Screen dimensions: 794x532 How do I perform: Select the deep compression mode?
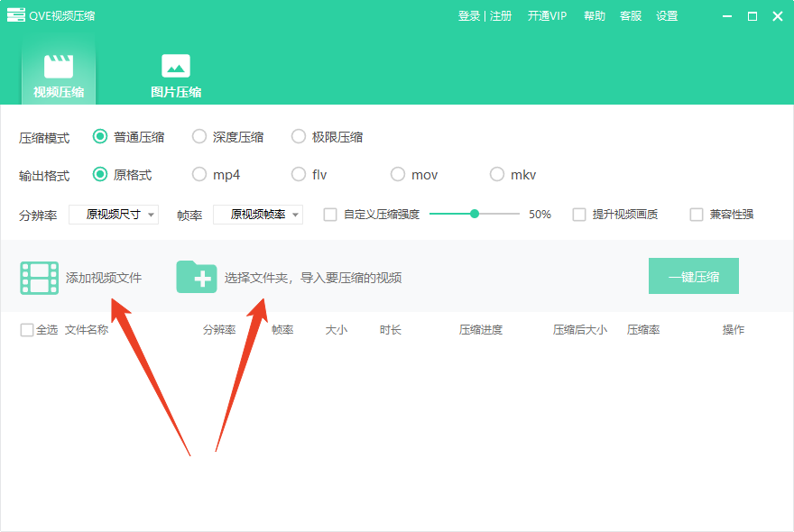[199, 137]
